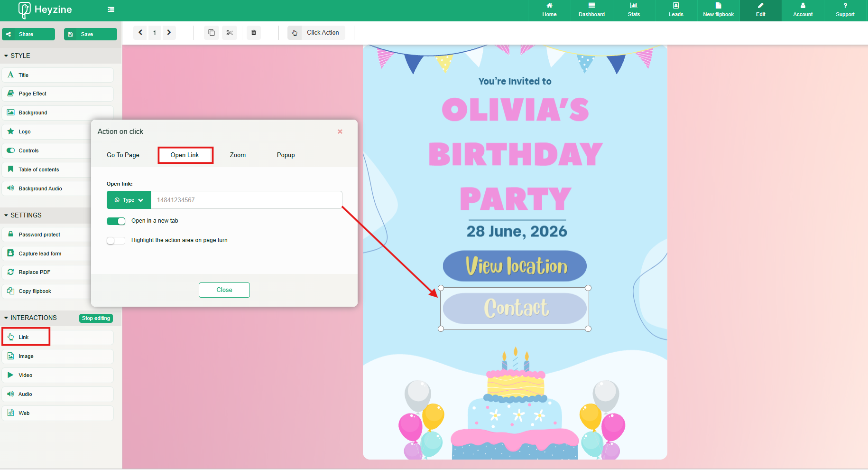Image resolution: width=868 pixels, height=470 pixels.
Task: Switch to Go To Page tab
Action: [123, 155]
